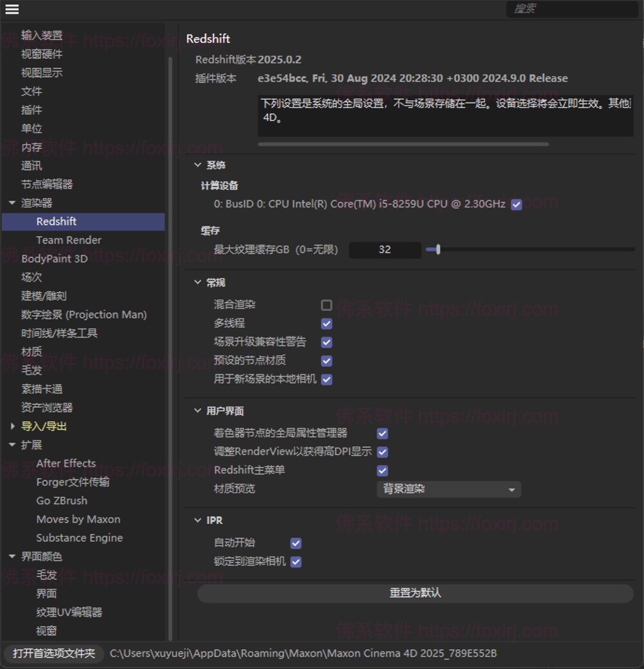Click 打开首选项文件夹 button

point(54,653)
